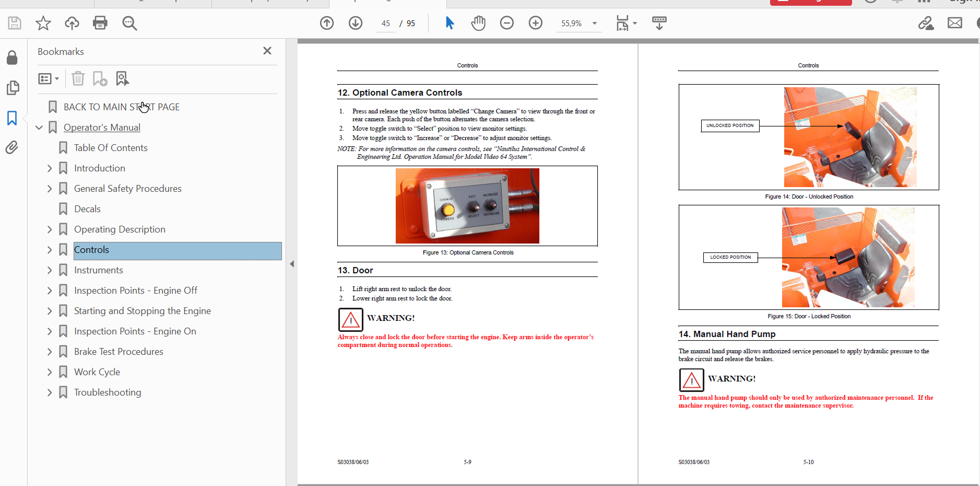Open the zoom level dropdown
This screenshot has width=980, height=486.
click(594, 24)
